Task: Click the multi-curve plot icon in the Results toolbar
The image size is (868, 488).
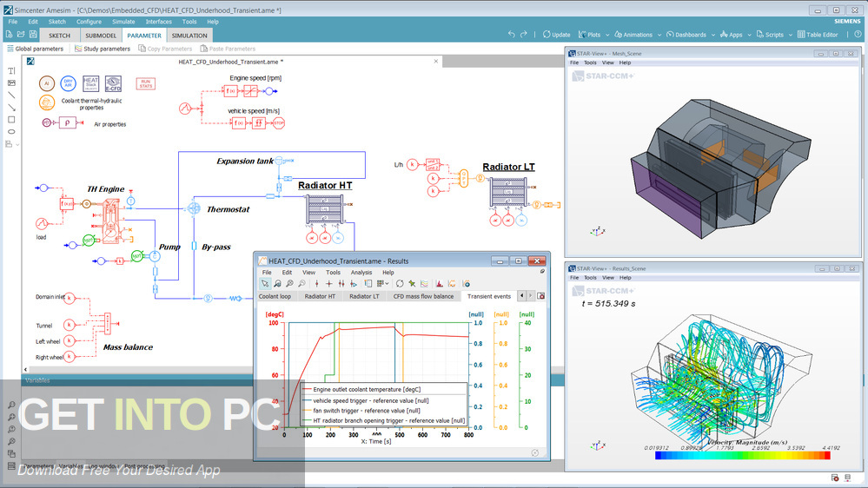Action: click(x=424, y=283)
